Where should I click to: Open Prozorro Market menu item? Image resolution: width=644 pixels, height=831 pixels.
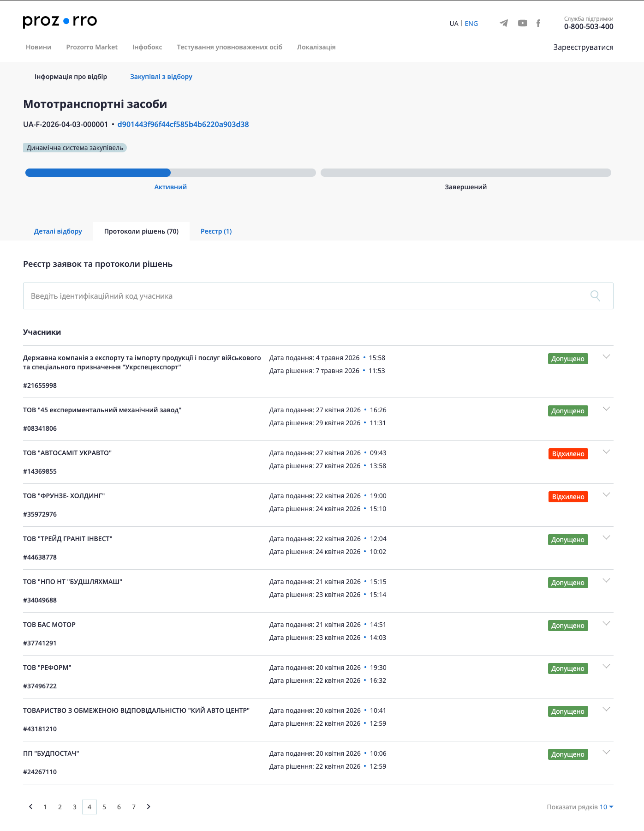[92, 47]
